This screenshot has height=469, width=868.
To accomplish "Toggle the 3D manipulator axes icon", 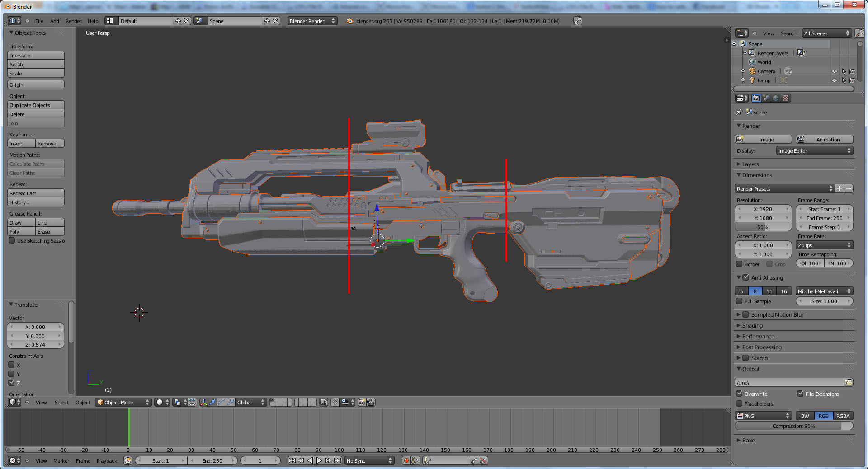I will [203, 402].
